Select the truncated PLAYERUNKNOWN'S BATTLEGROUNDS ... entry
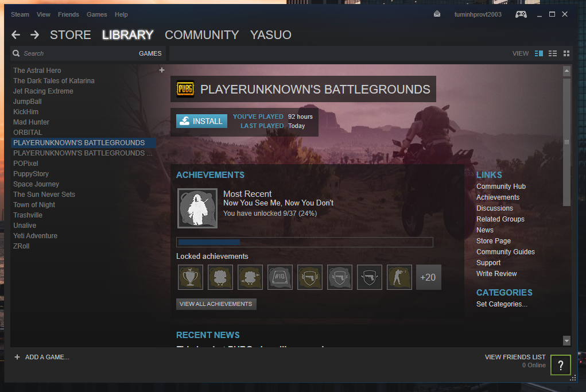 (83, 153)
